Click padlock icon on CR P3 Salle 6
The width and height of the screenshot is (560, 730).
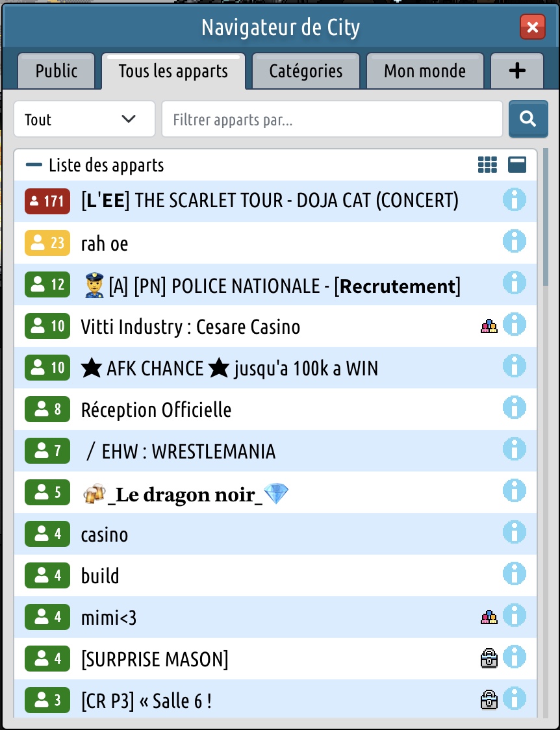pyautogui.click(x=489, y=700)
